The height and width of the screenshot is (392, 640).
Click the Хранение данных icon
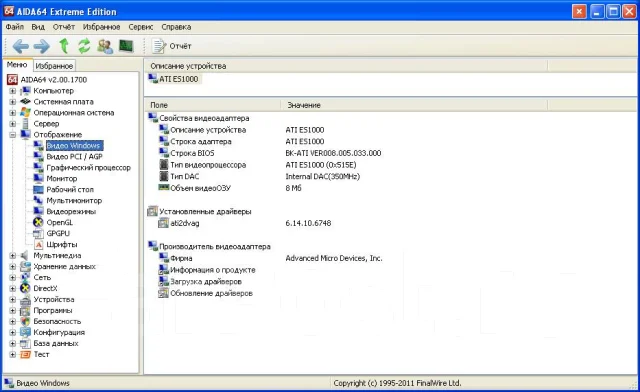(25, 267)
